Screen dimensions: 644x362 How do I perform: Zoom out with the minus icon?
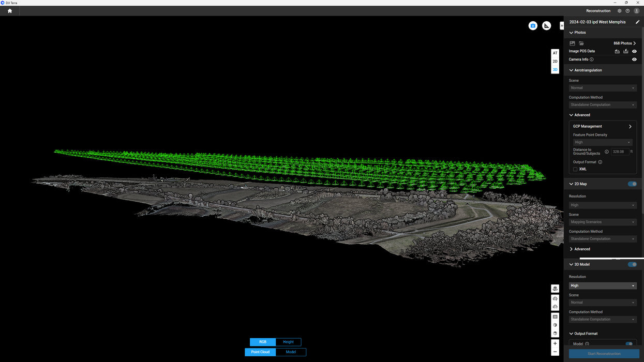click(555, 352)
